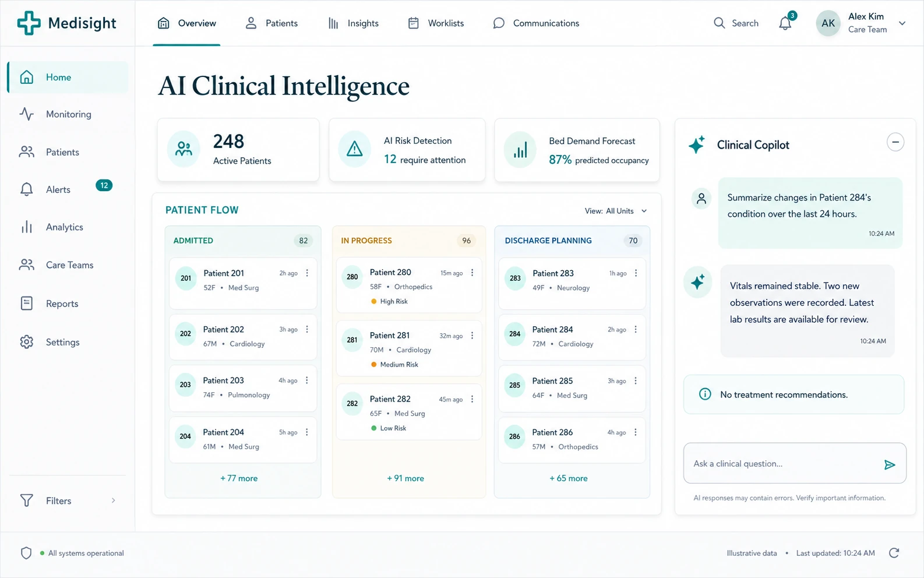Click the search magnifier icon
The image size is (924, 578).
[x=720, y=23]
